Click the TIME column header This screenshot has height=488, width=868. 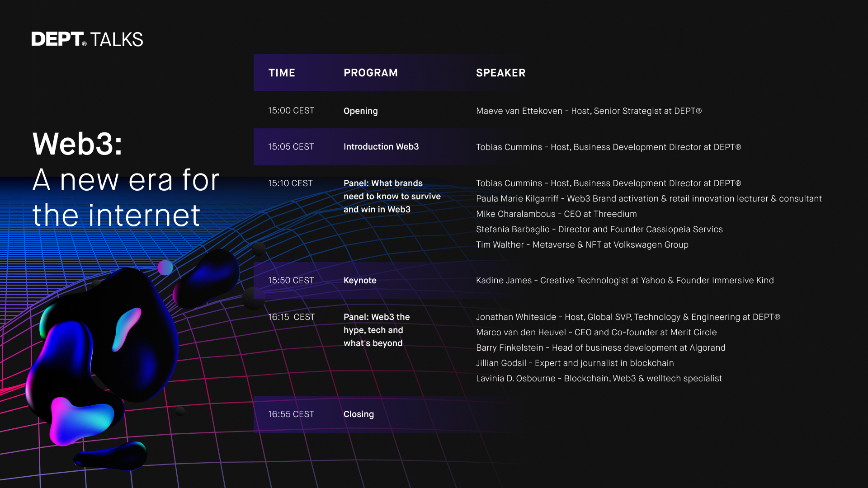pos(281,73)
